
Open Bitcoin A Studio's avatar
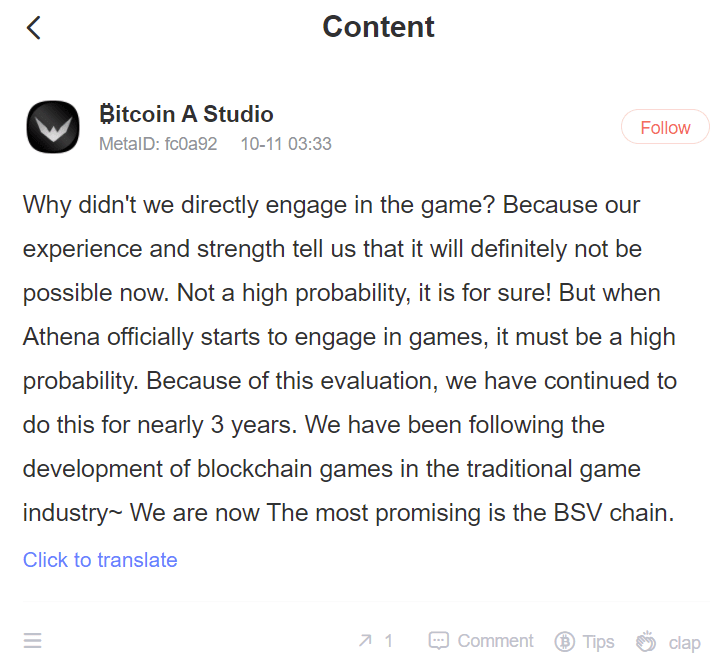tap(53, 127)
